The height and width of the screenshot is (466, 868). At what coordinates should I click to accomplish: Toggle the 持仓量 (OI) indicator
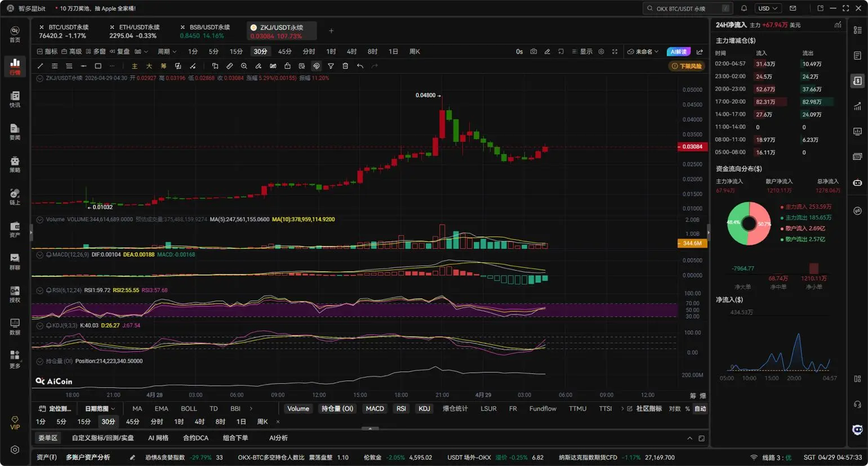pos(337,409)
